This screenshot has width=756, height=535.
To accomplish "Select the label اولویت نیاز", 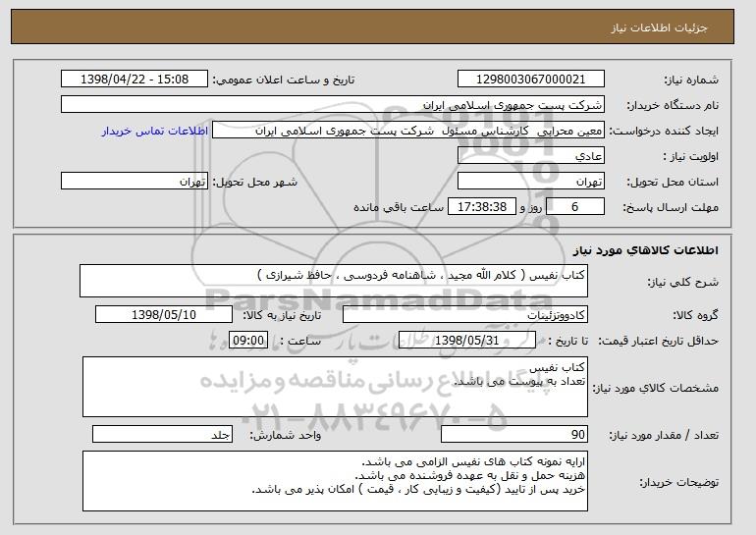I will [691, 156].
